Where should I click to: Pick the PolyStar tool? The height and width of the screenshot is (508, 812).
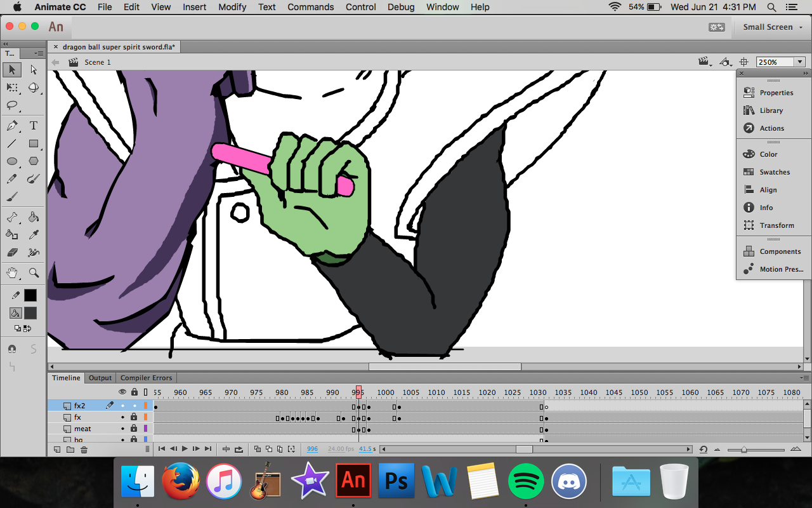[x=34, y=161]
